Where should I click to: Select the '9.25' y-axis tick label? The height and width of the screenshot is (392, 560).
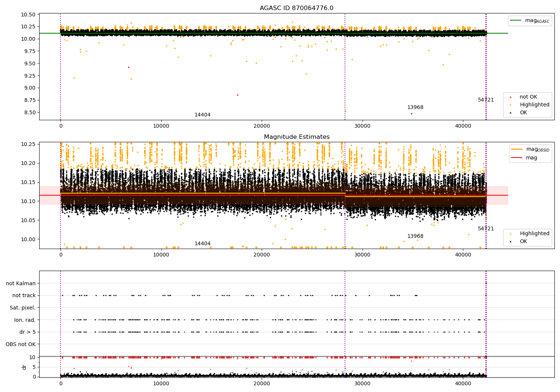pyautogui.click(x=29, y=76)
